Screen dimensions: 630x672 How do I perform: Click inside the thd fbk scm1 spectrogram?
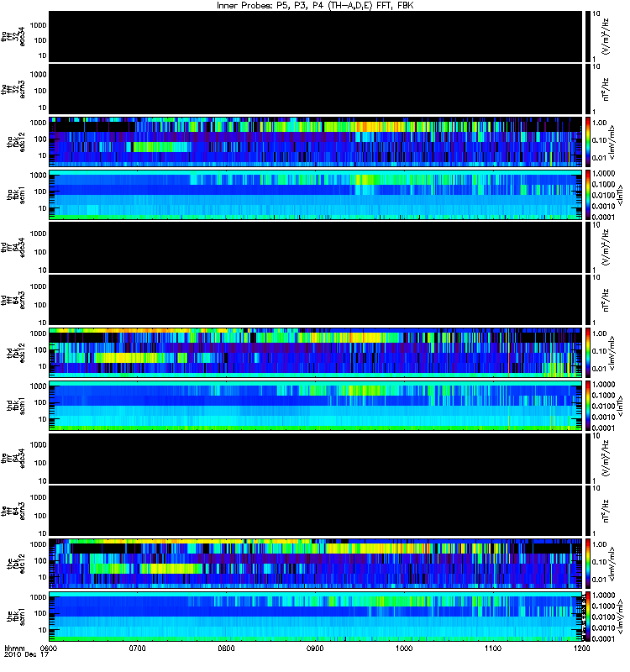[316, 406]
